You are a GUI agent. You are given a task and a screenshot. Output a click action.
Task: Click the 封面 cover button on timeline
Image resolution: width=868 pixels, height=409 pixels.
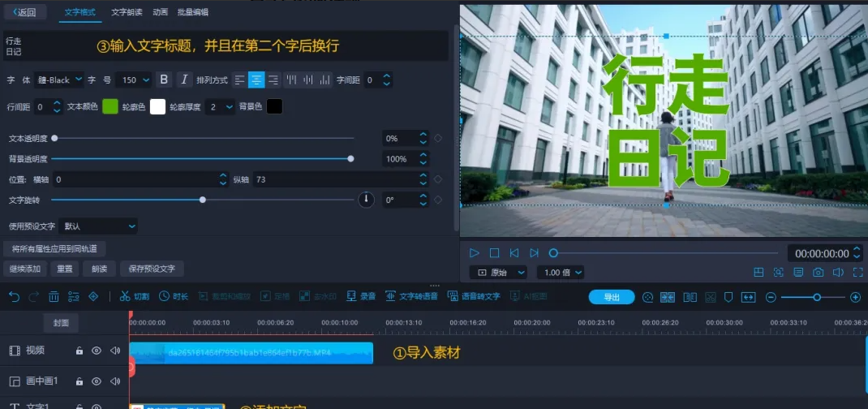(x=61, y=323)
